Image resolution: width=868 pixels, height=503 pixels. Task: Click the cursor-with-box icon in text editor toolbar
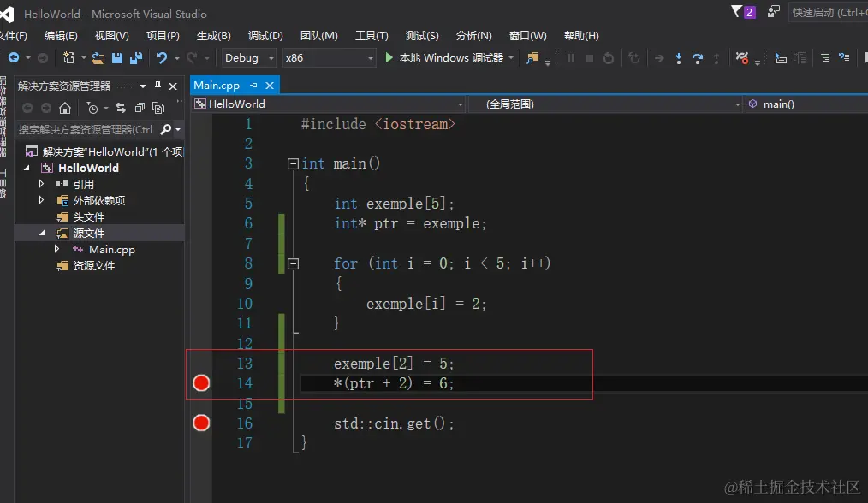pyautogui.click(x=781, y=57)
